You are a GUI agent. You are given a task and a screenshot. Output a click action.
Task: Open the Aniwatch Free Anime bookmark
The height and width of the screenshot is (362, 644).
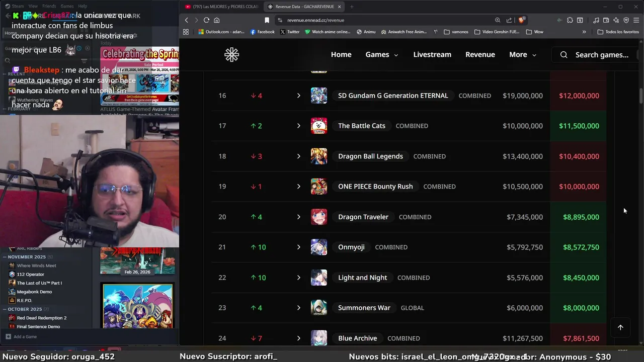tap(404, 32)
